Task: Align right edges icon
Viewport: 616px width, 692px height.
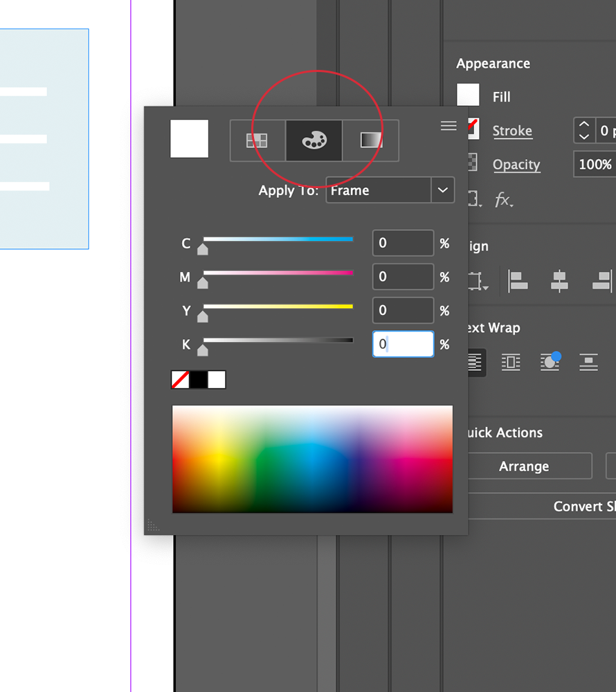Action: click(602, 281)
